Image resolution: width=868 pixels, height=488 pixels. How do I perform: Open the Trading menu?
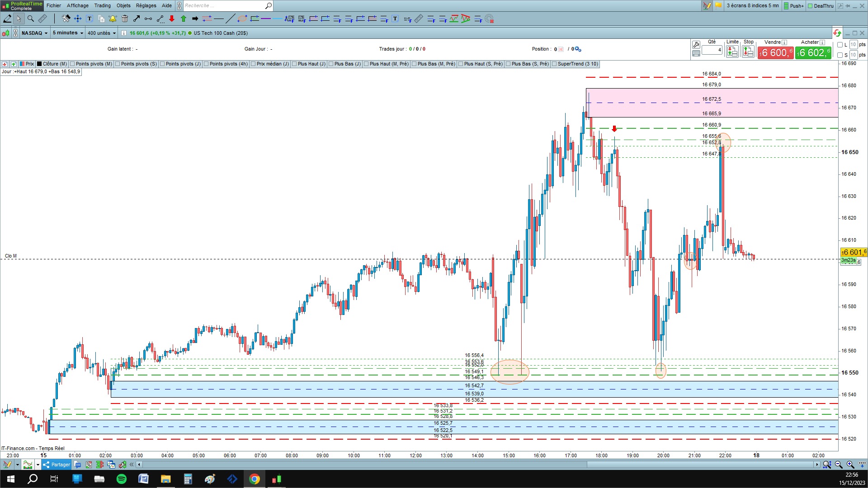click(x=102, y=5)
